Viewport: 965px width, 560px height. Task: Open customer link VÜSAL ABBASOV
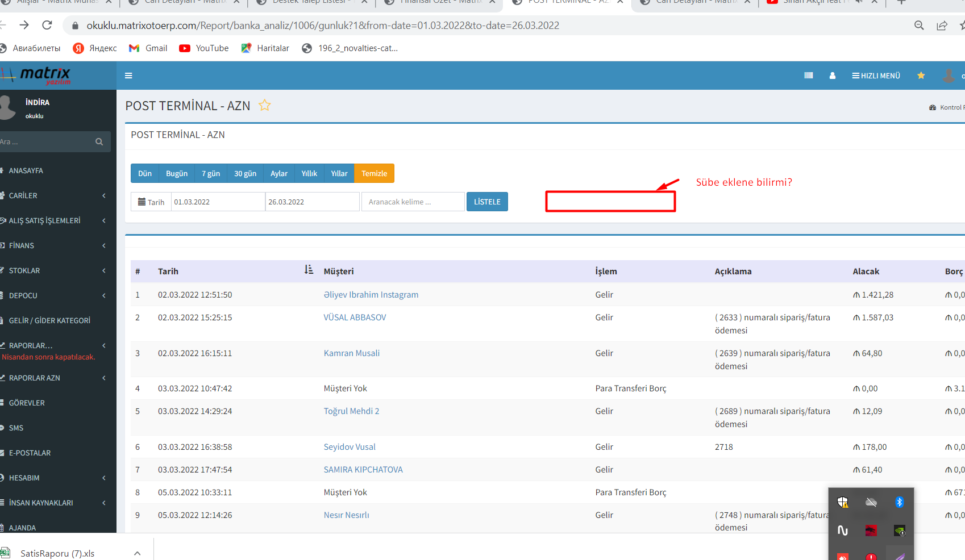click(x=355, y=317)
